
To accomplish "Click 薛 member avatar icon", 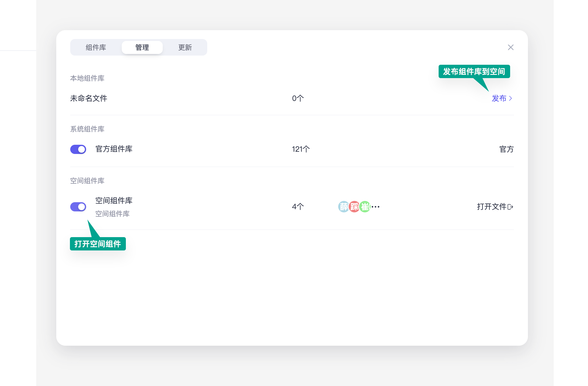I will pyautogui.click(x=344, y=207).
